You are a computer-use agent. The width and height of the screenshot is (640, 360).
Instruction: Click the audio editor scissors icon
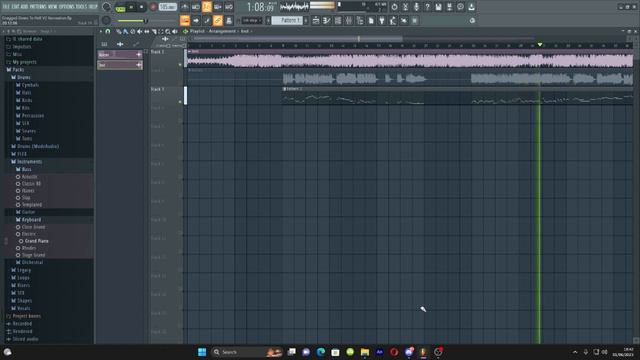point(405,7)
